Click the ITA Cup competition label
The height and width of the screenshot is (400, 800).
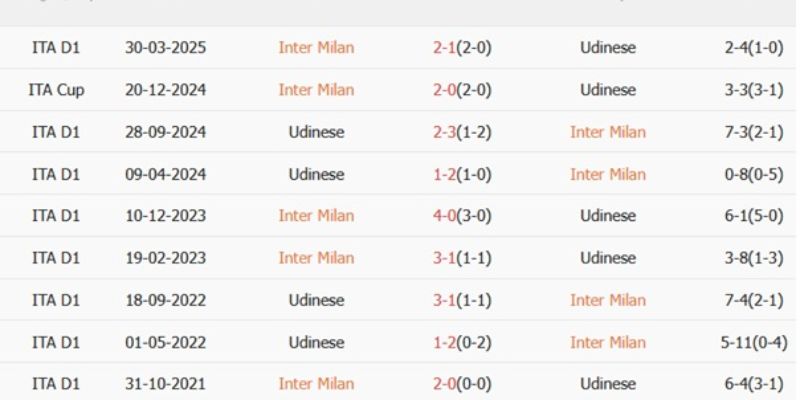click(x=56, y=90)
